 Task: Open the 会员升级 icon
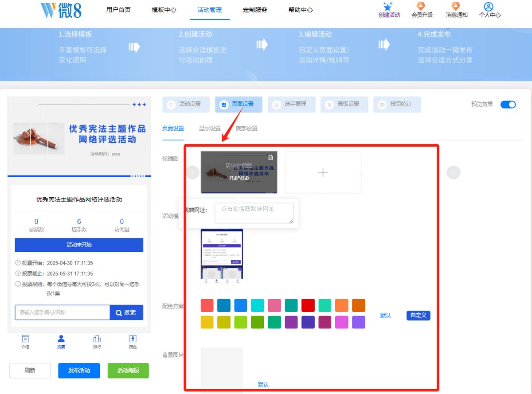click(x=421, y=6)
